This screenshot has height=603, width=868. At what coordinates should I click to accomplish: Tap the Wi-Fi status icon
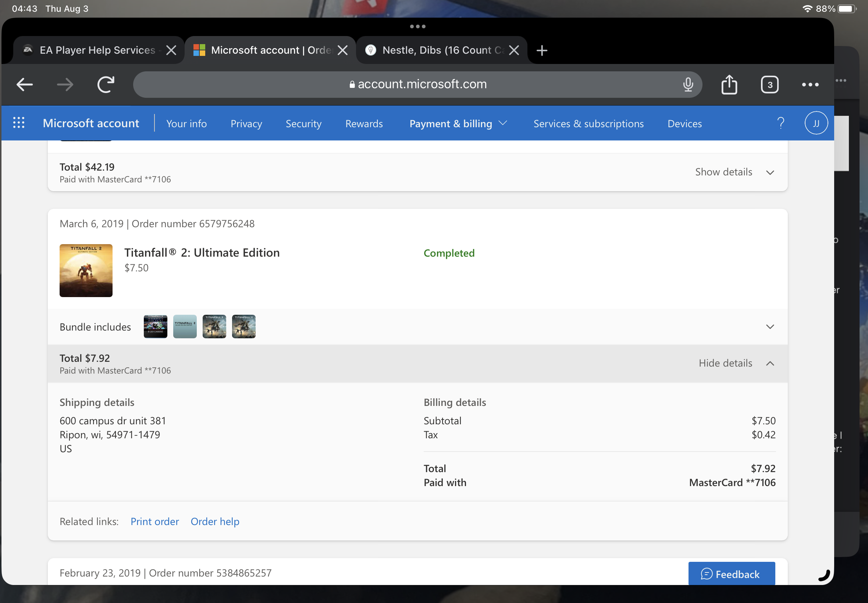click(808, 8)
